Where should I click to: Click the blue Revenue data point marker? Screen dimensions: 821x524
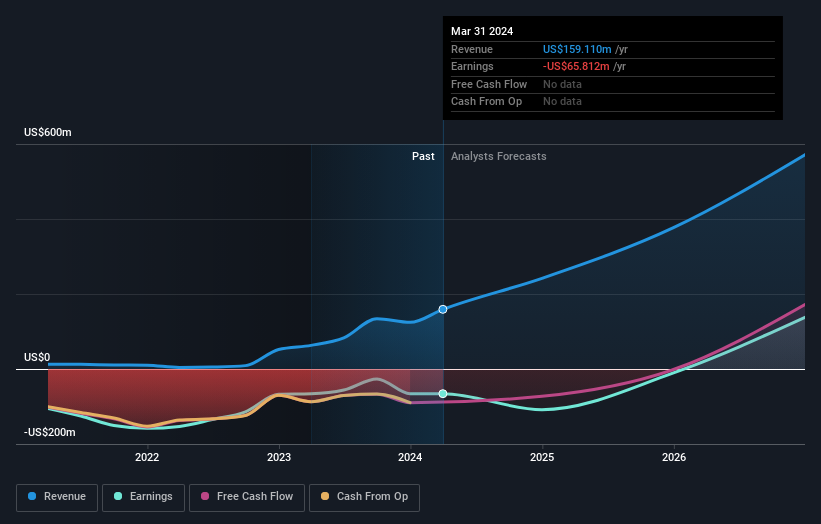click(443, 309)
